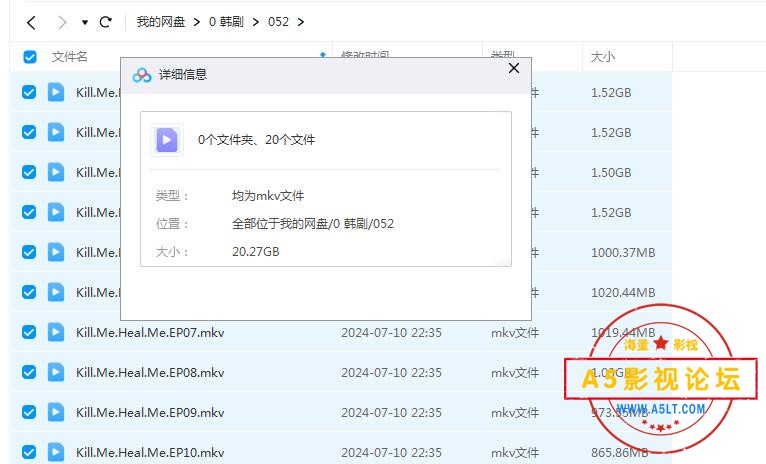Click location value 全部位于我的网盘/0 韩剧/052
Screen dimensions: 766x464
point(313,224)
